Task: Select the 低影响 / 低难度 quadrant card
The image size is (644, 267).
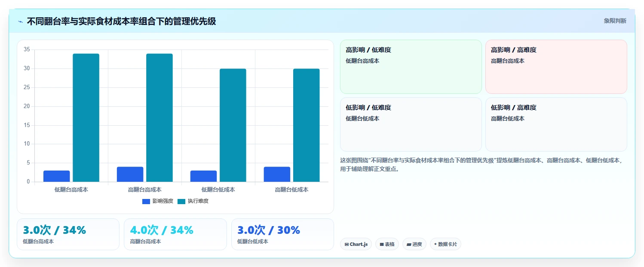Action: [411, 124]
